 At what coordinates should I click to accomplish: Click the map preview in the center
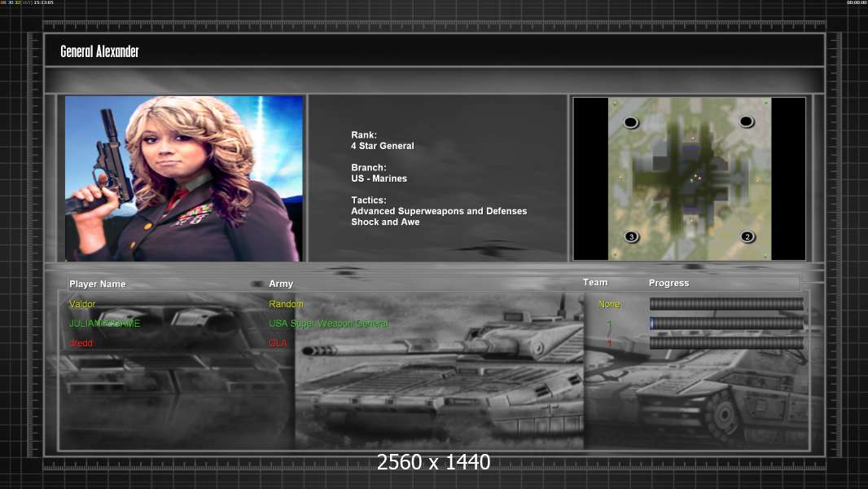point(689,178)
